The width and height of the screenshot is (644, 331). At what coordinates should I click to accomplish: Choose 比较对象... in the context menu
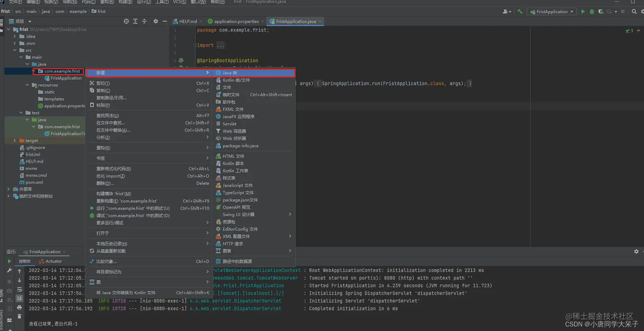tap(149, 261)
